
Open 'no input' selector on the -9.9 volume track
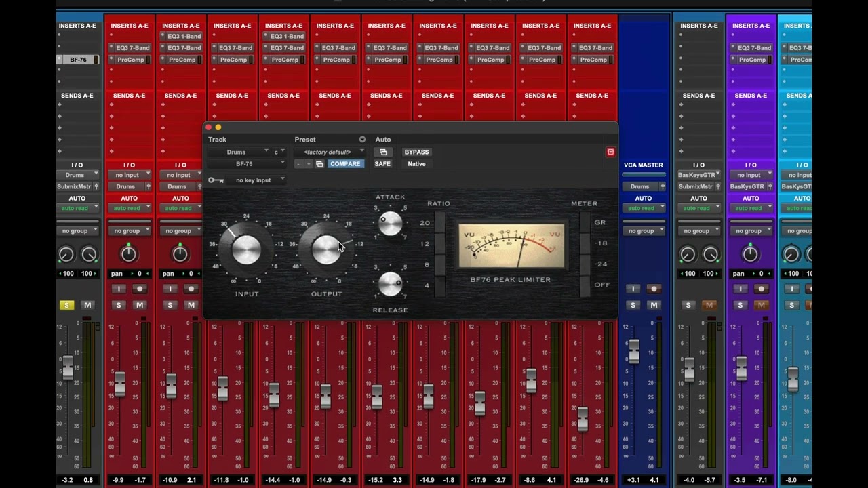(129, 175)
